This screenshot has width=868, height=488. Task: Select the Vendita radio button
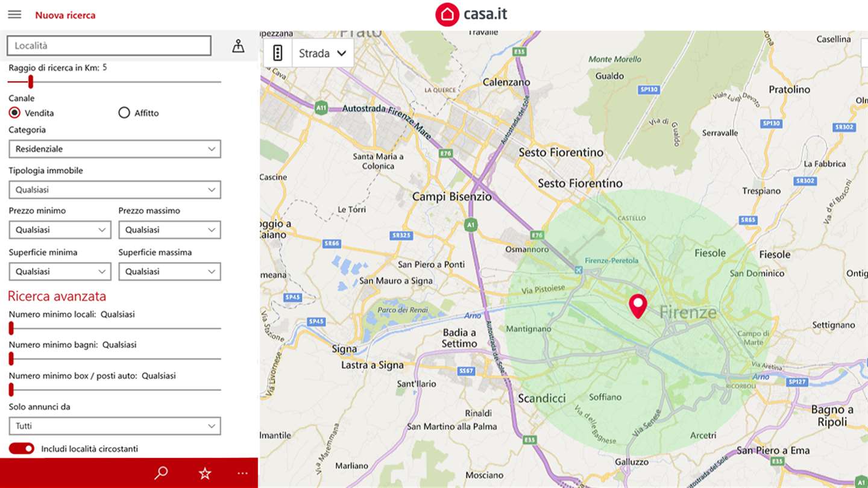[x=14, y=113]
